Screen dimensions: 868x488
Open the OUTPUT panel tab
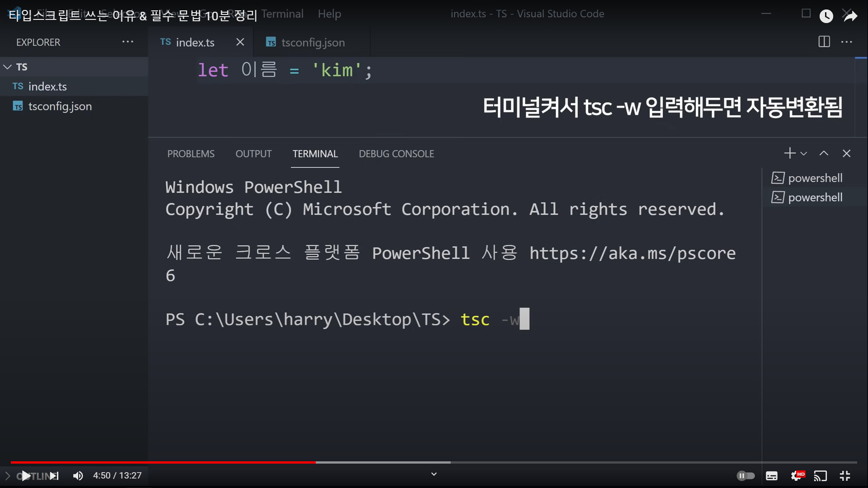[x=254, y=154]
